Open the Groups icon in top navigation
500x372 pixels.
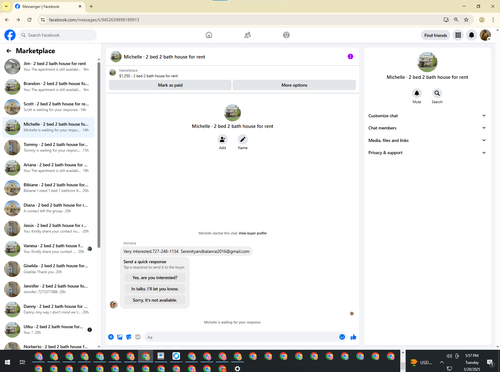point(286,35)
